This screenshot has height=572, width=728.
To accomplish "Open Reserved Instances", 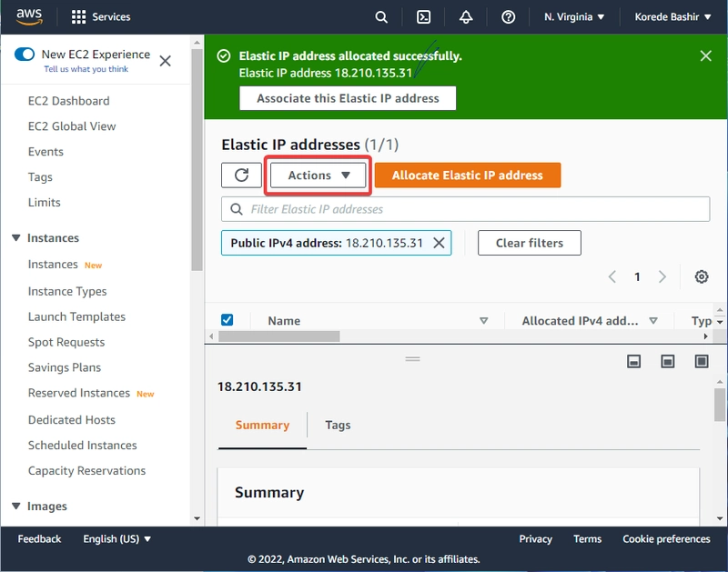I will click(79, 393).
